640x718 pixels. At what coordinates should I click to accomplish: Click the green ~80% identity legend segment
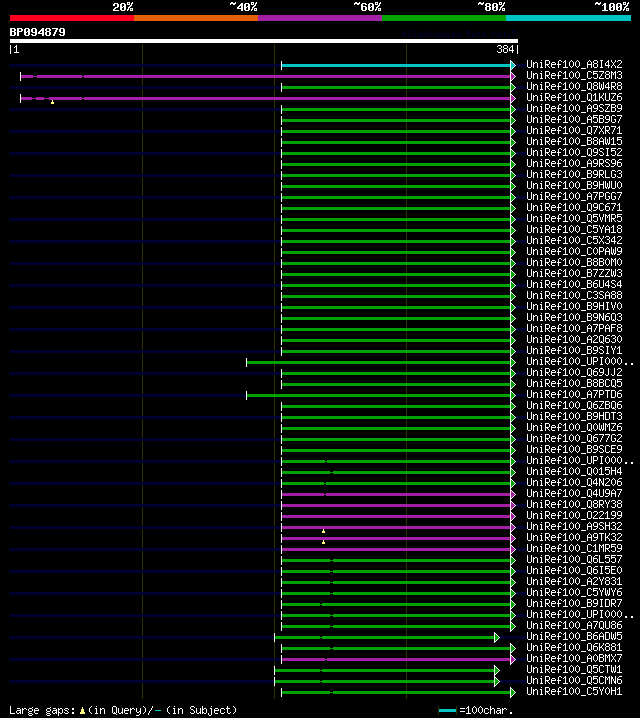pyautogui.click(x=444, y=18)
